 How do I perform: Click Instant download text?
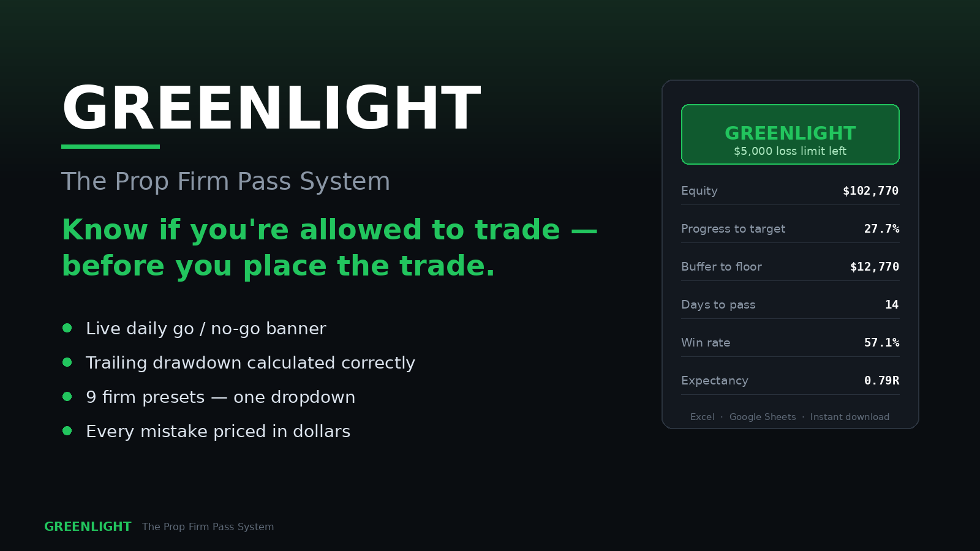[x=850, y=417]
